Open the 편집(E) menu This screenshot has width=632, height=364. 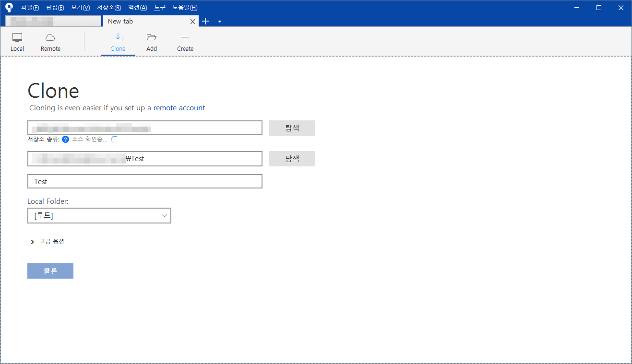coord(55,8)
